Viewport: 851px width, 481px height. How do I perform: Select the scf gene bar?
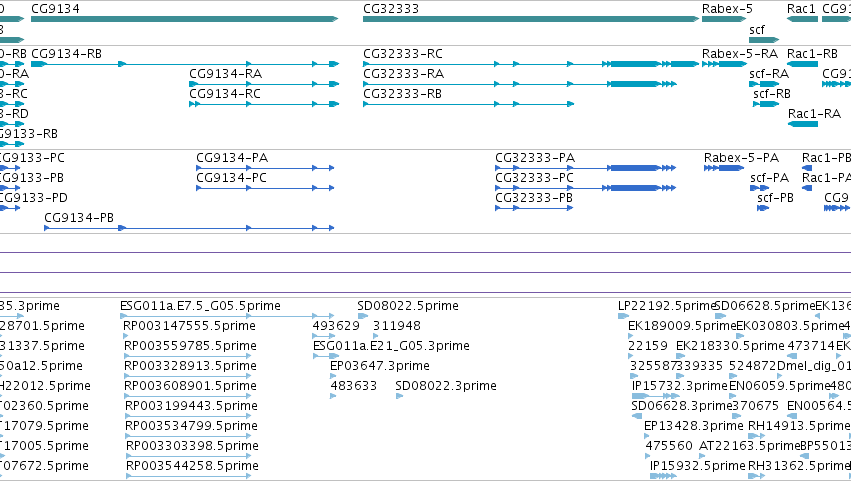764,40
